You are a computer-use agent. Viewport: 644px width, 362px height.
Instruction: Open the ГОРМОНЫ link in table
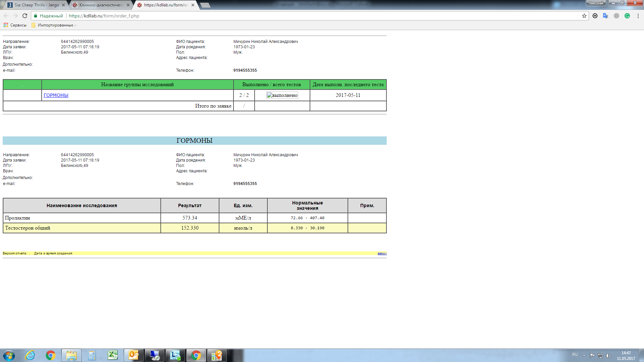click(56, 95)
